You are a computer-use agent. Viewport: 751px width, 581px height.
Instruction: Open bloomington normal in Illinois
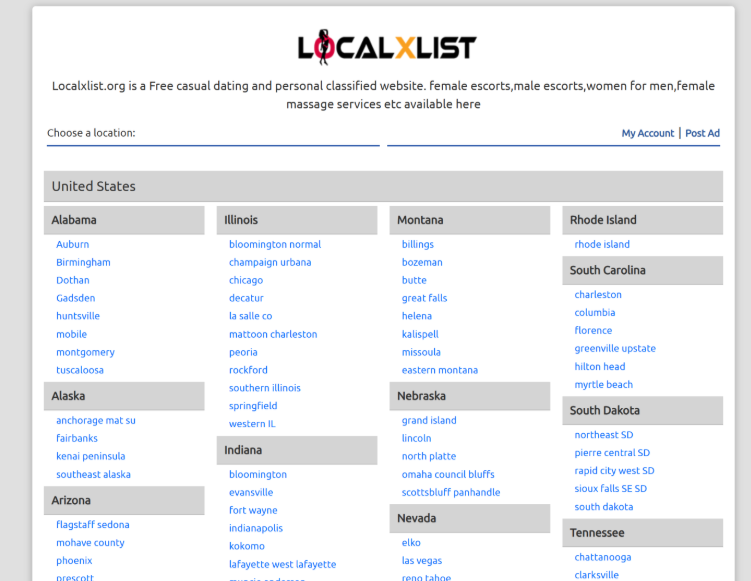(275, 244)
